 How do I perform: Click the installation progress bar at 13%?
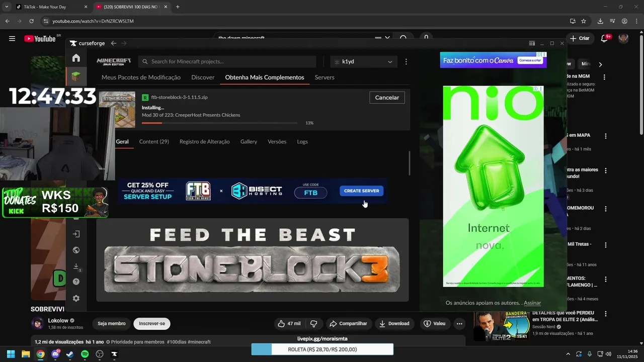[x=220, y=123]
